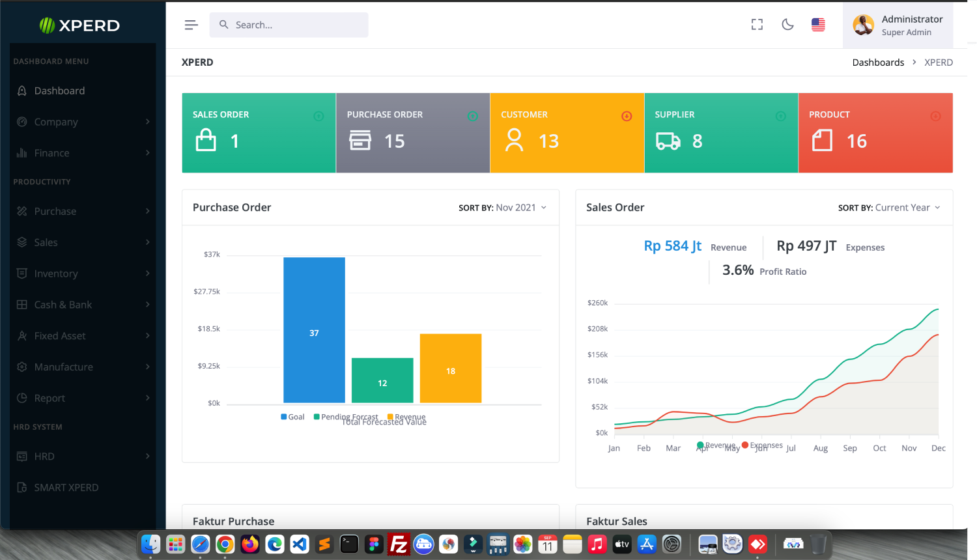Click the Customer card arrow icon
The image size is (977, 560).
pyautogui.click(x=627, y=116)
